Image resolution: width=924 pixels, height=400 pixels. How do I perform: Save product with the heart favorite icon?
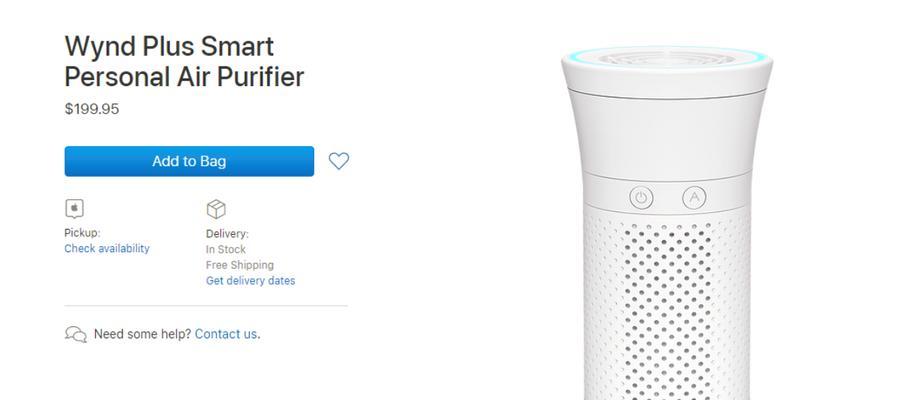339,161
